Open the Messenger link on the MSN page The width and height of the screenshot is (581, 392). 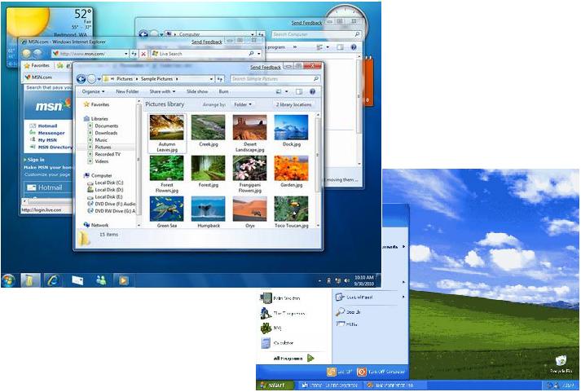[51, 133]
